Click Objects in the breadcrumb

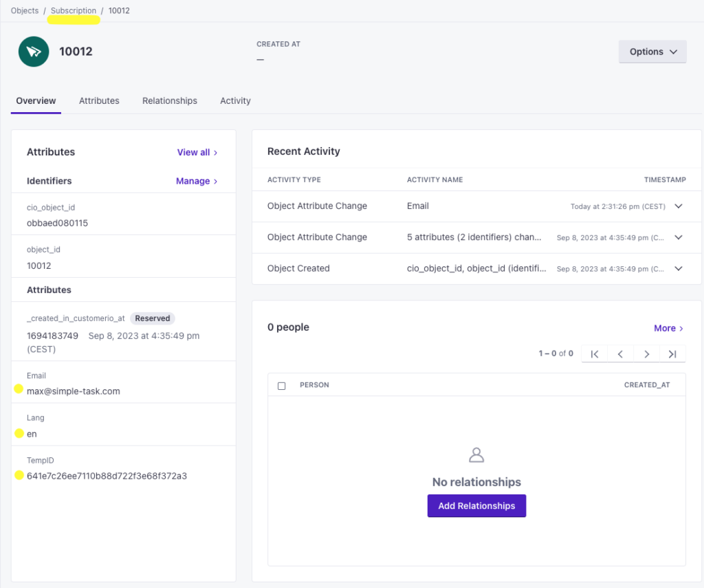pyautogui.click(x=25, y=10)
